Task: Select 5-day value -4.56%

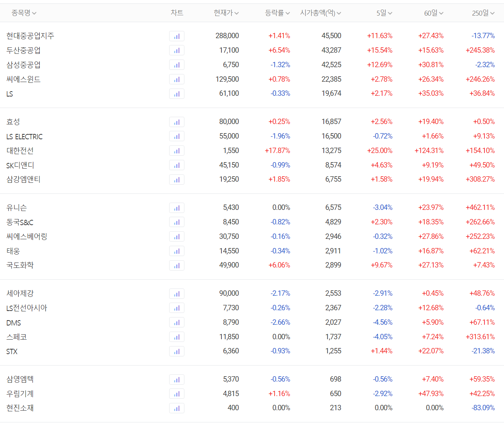Action: 383,322
